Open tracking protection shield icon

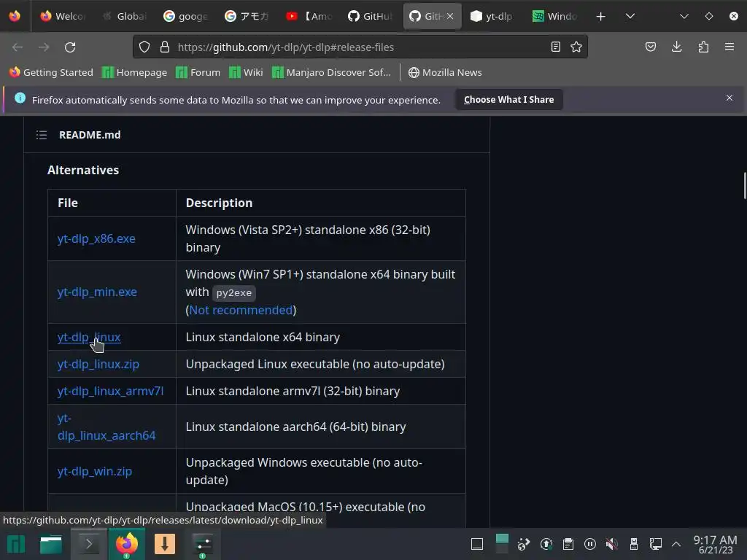pos(144,47)
